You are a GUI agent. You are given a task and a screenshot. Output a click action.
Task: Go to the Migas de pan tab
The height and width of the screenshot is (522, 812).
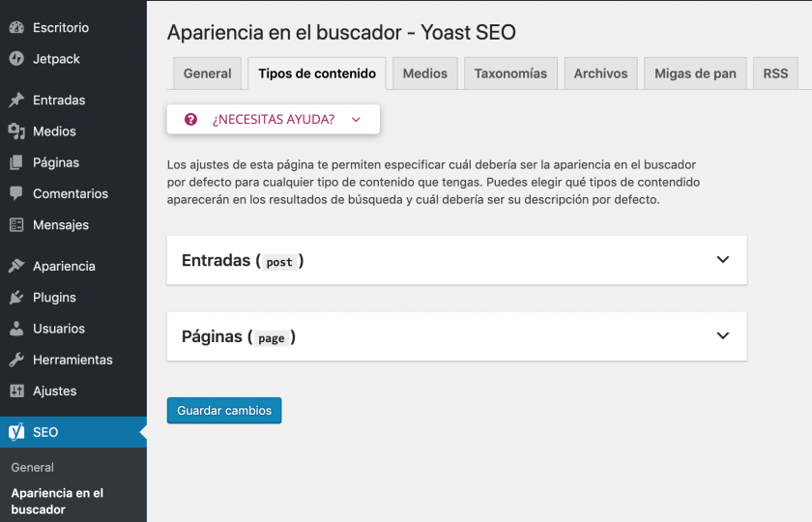pyautogui.click(x=695, y=73)
